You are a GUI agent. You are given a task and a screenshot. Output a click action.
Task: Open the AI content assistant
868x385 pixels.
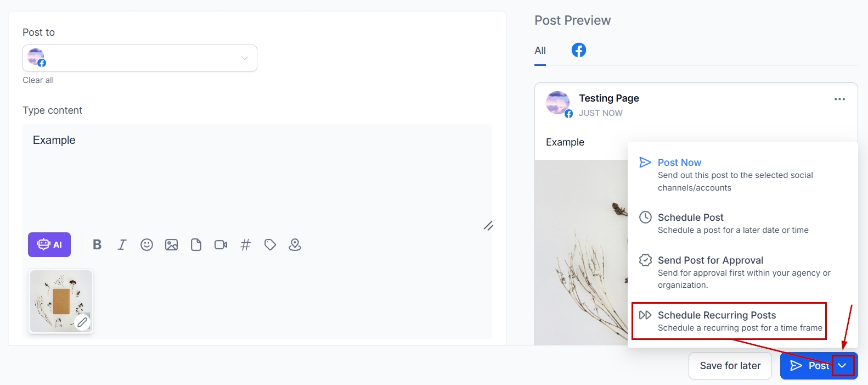point(49,245)
